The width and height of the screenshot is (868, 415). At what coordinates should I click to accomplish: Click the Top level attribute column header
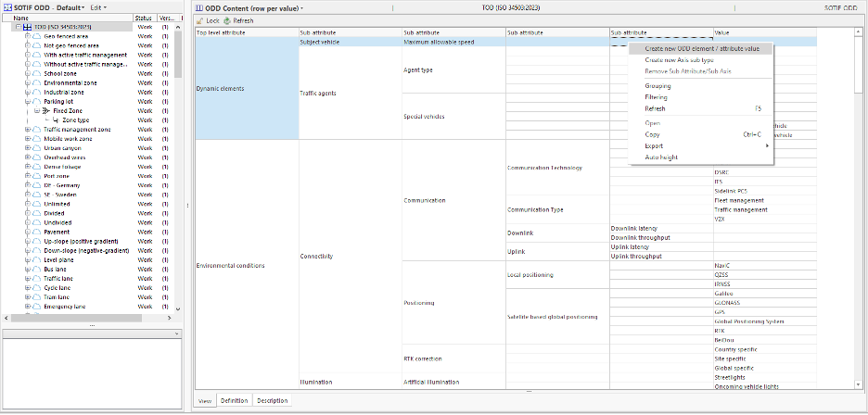click(x=247, y=32)
